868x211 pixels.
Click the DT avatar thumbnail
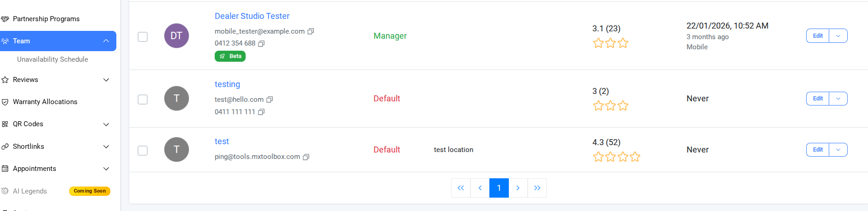(176, 36)
